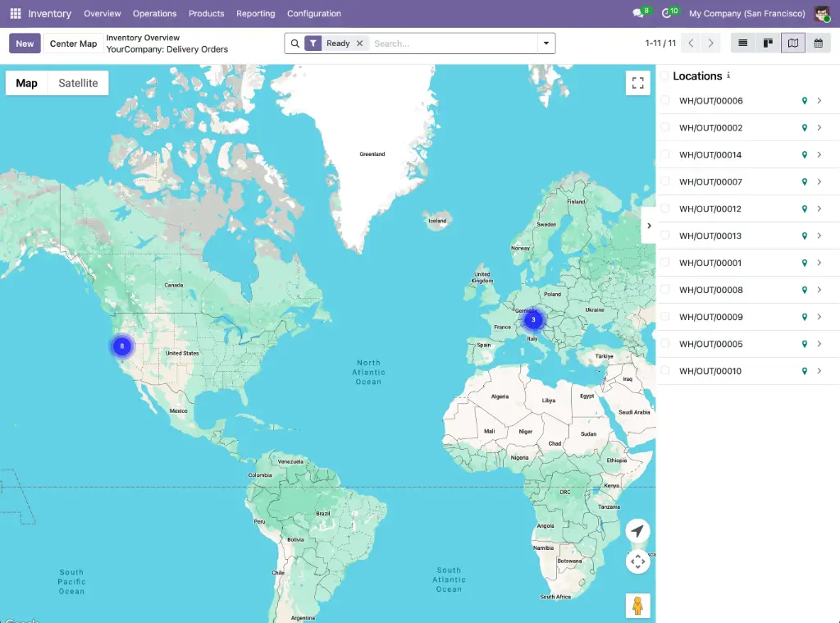Expand the WH/OUT/00002 row chevron
The width and height of the screenshot is (840, 623).
[x=819, y=127]
